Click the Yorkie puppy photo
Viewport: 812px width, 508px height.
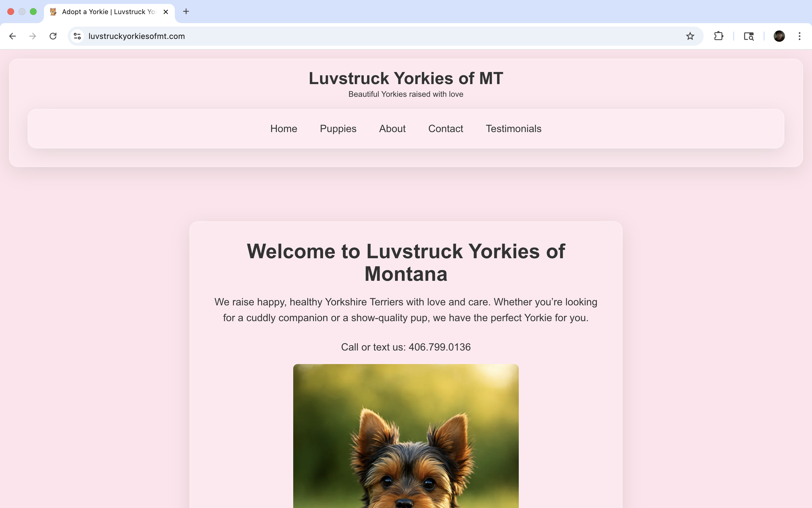[406, 436]
